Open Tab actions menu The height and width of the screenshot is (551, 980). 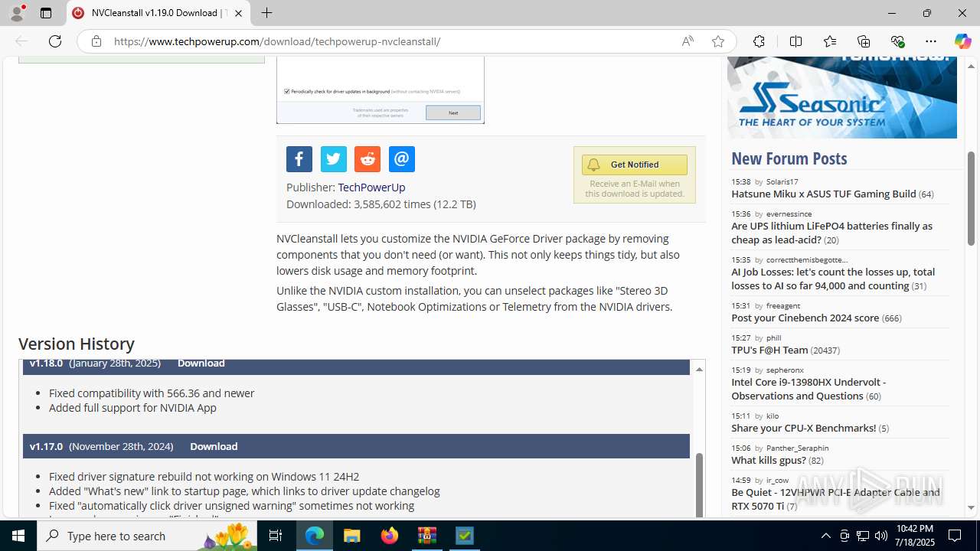coord(46,13)
